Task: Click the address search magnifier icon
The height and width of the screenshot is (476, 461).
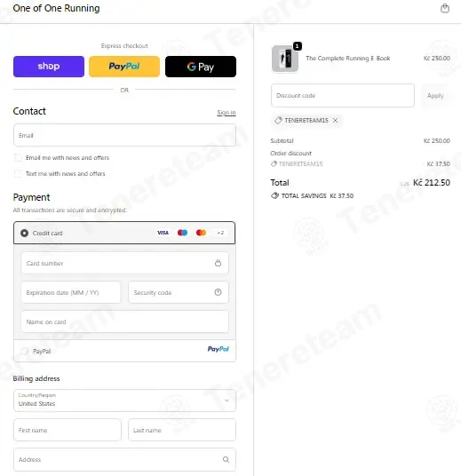Action: 226,460
